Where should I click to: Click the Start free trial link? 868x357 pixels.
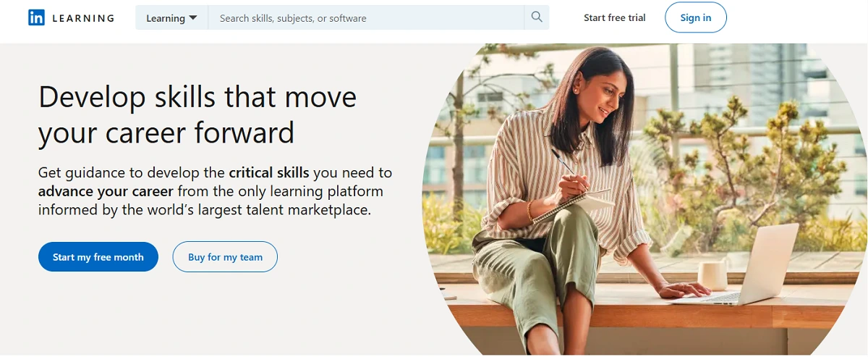click(x=615, y=17)
